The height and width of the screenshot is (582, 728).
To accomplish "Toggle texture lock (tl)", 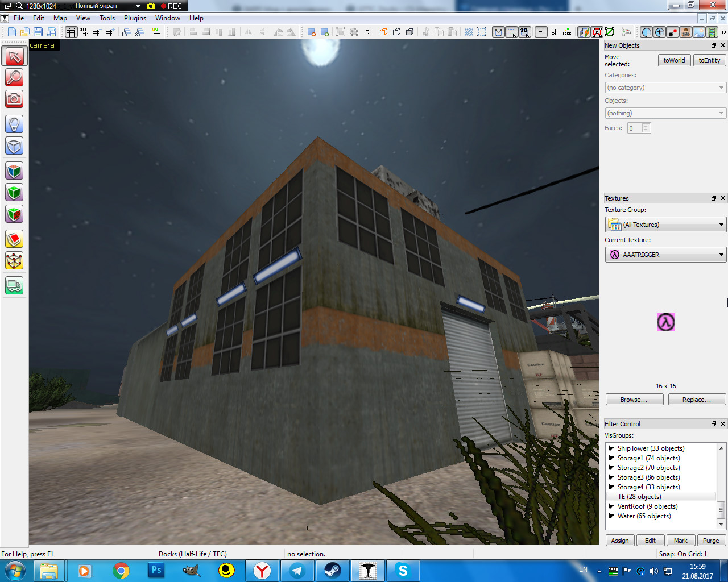I will 541,32.
